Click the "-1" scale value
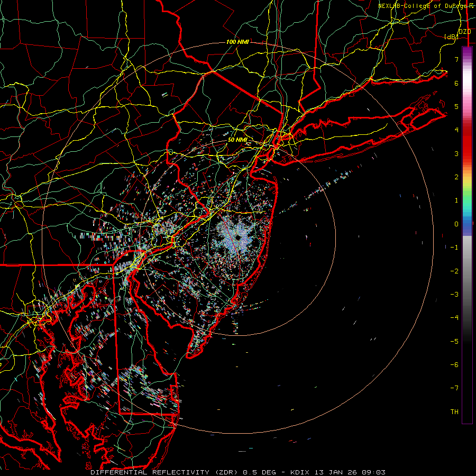Viewport: 476px width, 476px height. point(454,248)
